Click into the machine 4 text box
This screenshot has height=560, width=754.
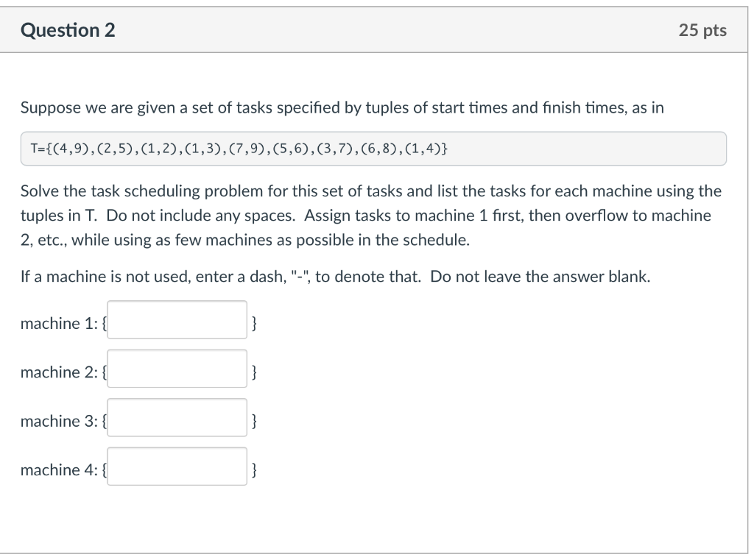click(177, 467)
